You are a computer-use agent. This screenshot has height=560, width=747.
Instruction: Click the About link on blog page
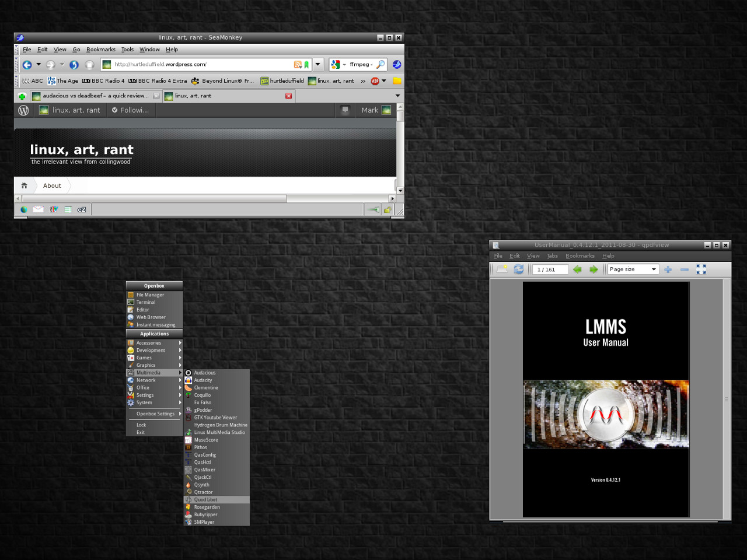(52, 185)
